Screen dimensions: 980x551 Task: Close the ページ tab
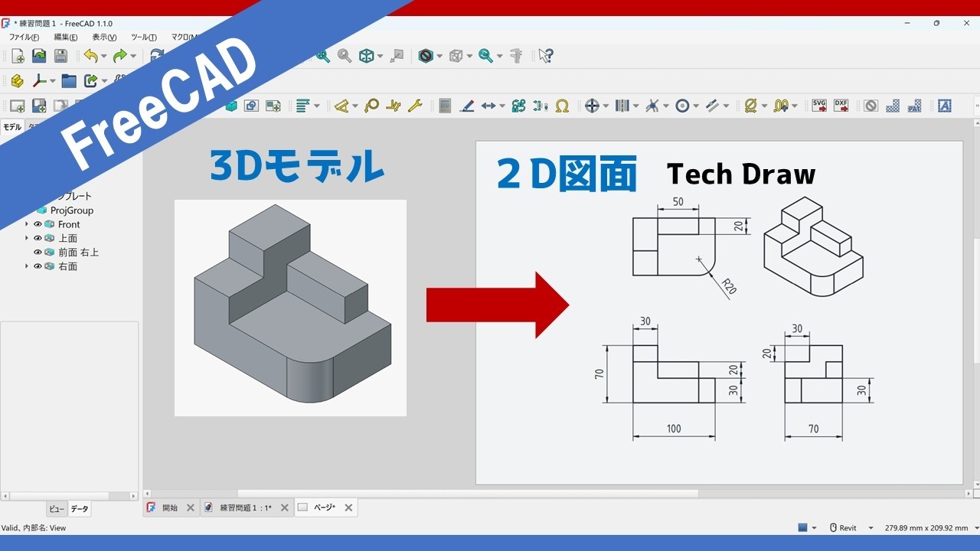pyautogui.click(x=348, y=507)
